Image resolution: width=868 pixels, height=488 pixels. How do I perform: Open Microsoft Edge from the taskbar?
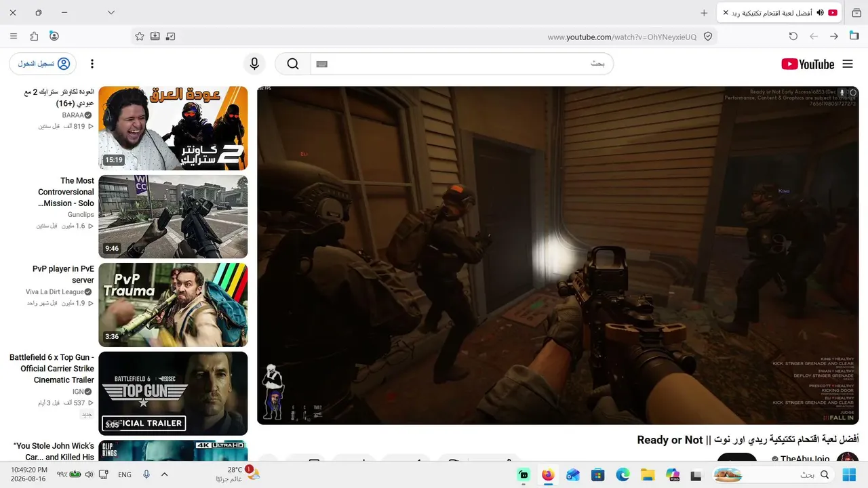(x=623, y=474)
